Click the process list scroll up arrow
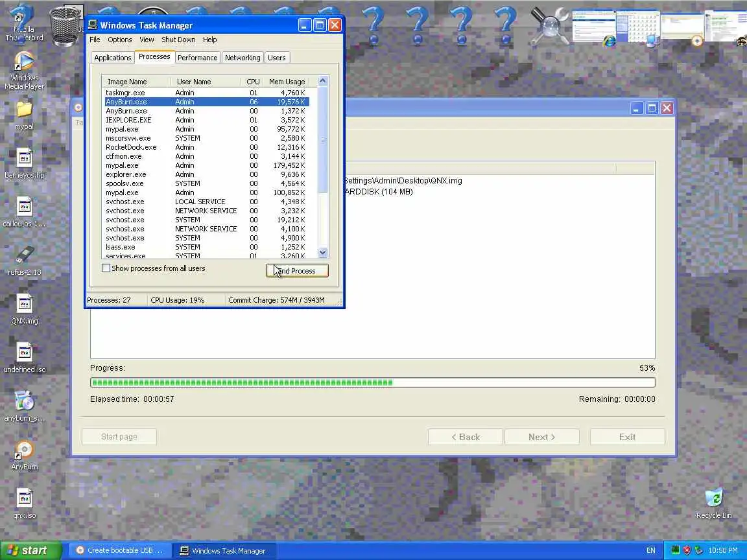Image resolution: width=747 pixels, height=560 pixels. tap(322, 81)
